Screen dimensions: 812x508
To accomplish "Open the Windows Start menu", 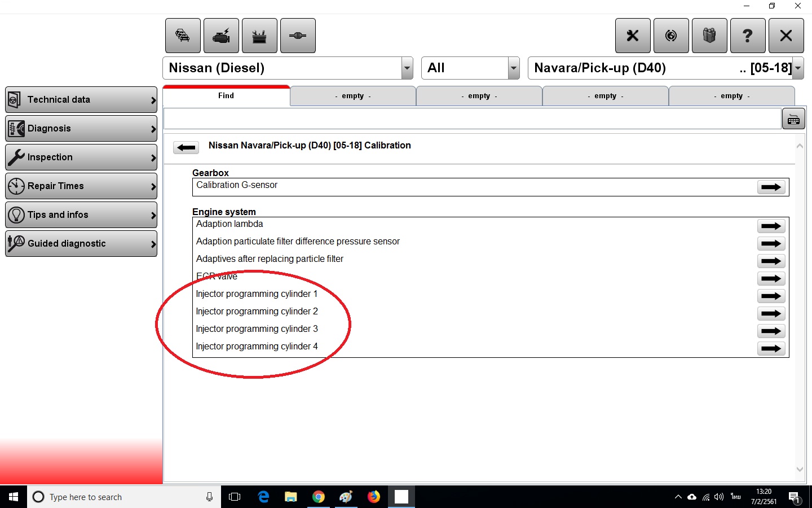I will pos(14,497).
